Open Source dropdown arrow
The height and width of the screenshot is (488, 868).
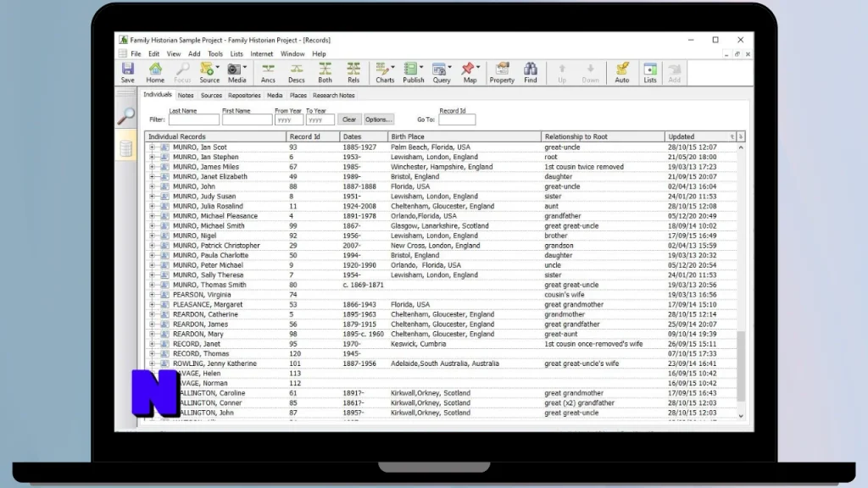[x=218, y=67]
